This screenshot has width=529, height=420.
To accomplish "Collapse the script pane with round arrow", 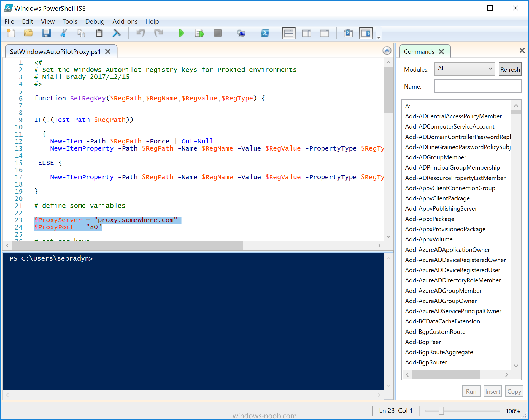I will (x=387, y=51).
